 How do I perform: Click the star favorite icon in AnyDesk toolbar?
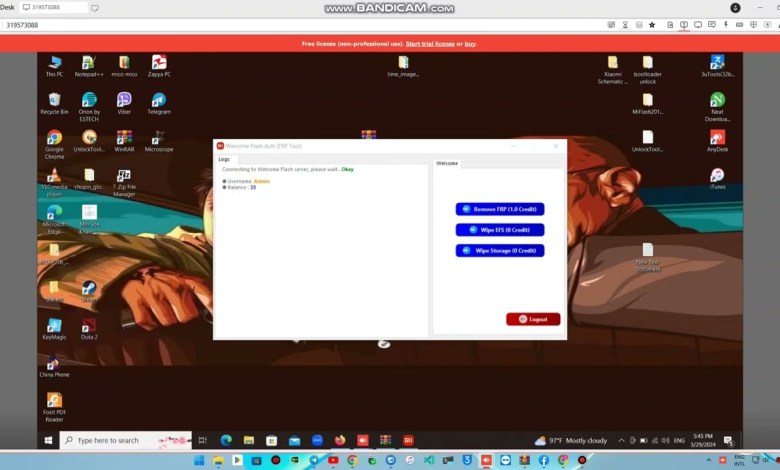652,25
